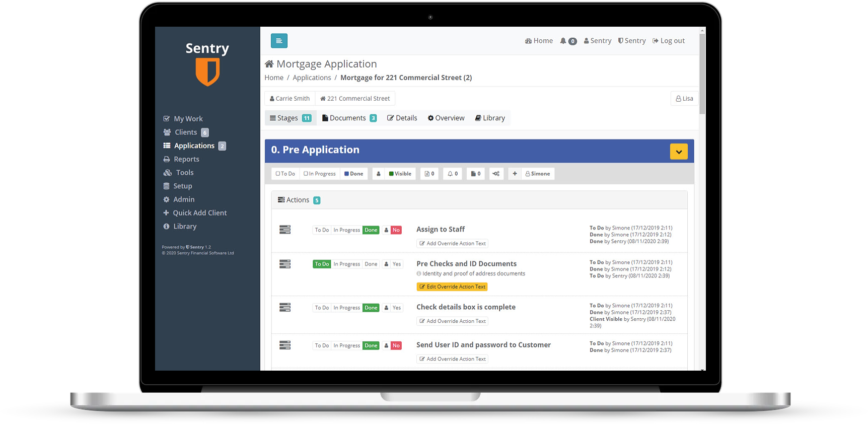Open the Stages tab
The width and height of the screenshot is (868, 424).
click(x=291, y=118)
